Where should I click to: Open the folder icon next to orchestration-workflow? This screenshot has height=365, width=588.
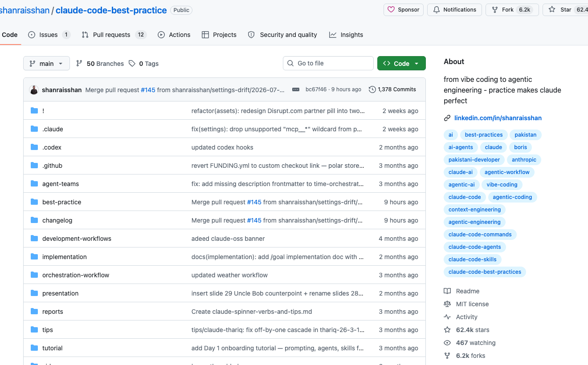pyautogui.click(x=34, y=275)
